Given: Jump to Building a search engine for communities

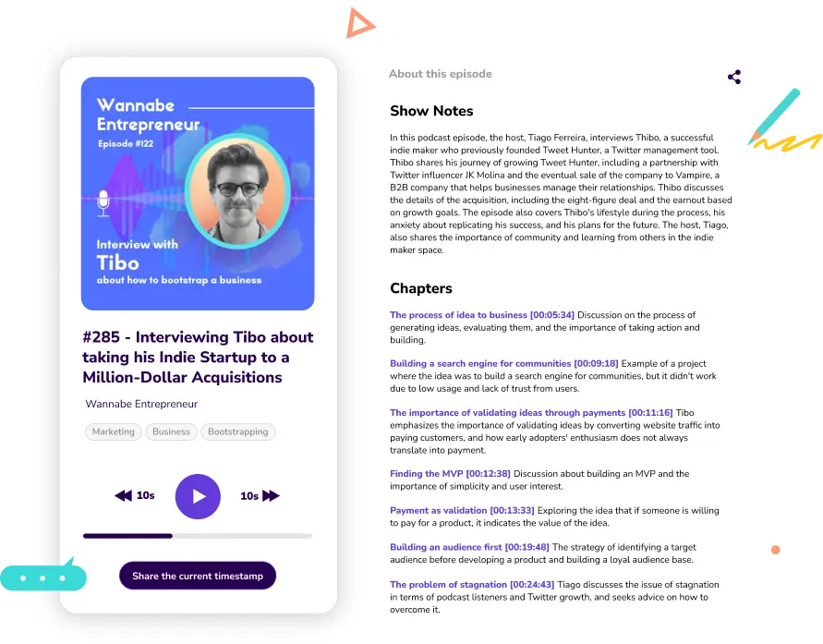Looking at the screenshot, I should (504, 364).
